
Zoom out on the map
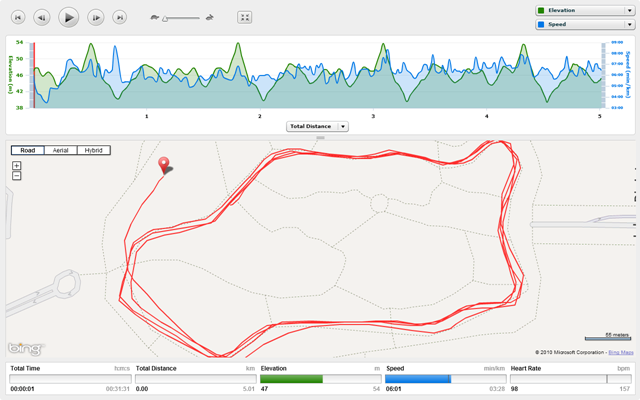coord(16,176)
